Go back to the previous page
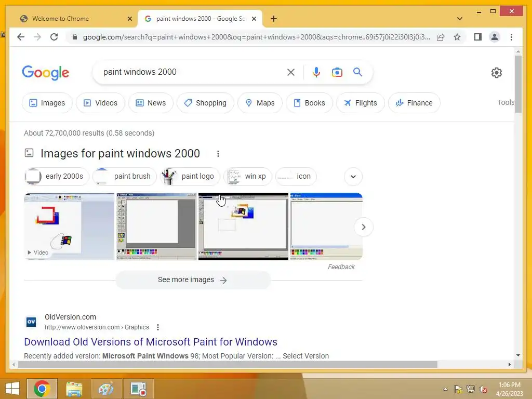The width and height of the screenshot is (532, 399). 21,37
